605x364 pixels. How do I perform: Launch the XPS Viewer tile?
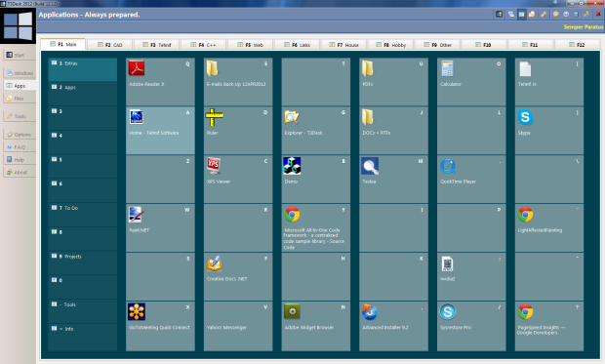(x=238, y=180)
